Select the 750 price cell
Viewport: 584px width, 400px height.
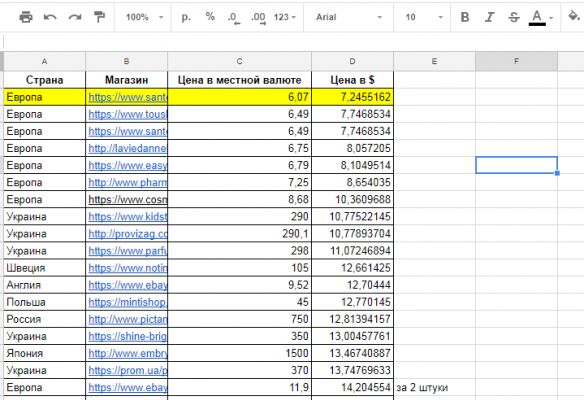coord(239,320)
